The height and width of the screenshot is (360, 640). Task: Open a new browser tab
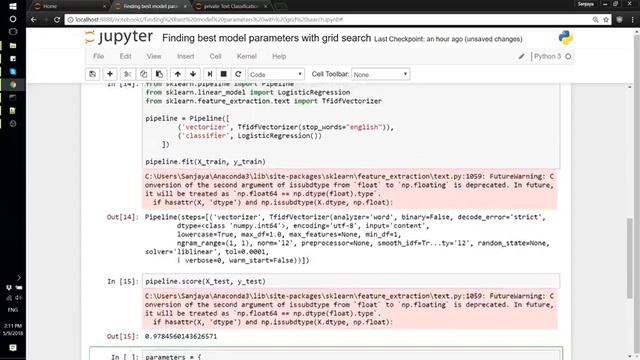click(281, 6)
